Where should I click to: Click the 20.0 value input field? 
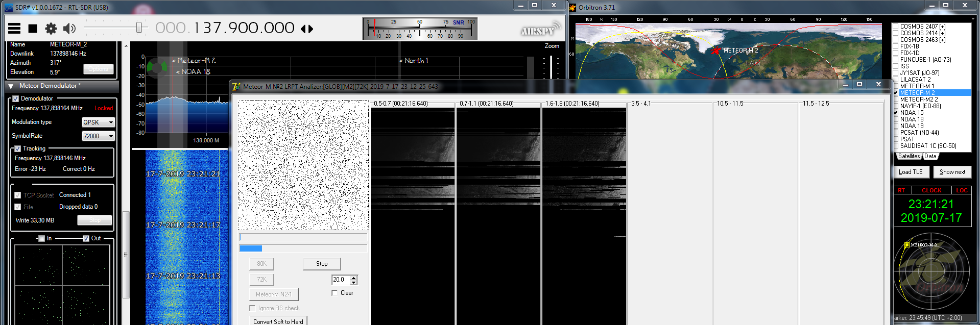point(341,280)
